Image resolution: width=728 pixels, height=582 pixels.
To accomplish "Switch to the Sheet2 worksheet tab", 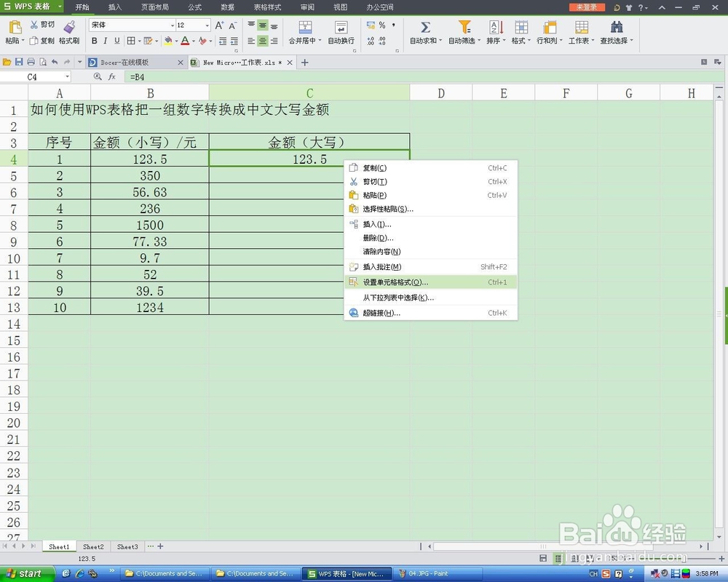I will coord(93,546).
